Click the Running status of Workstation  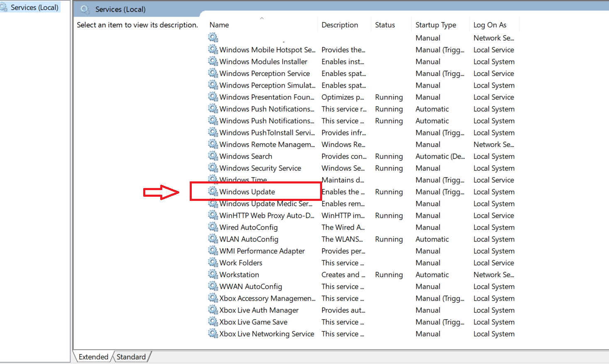click(x=389, y=275)
